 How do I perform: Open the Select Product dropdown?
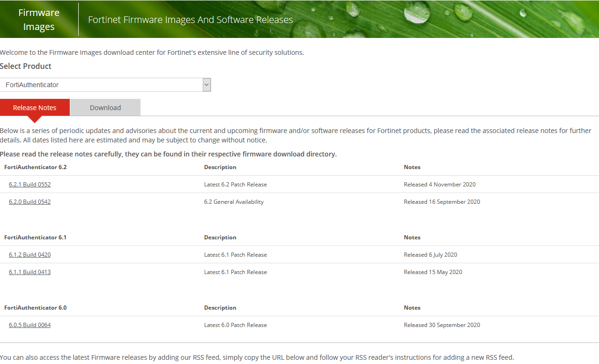[x=105, y=85]
